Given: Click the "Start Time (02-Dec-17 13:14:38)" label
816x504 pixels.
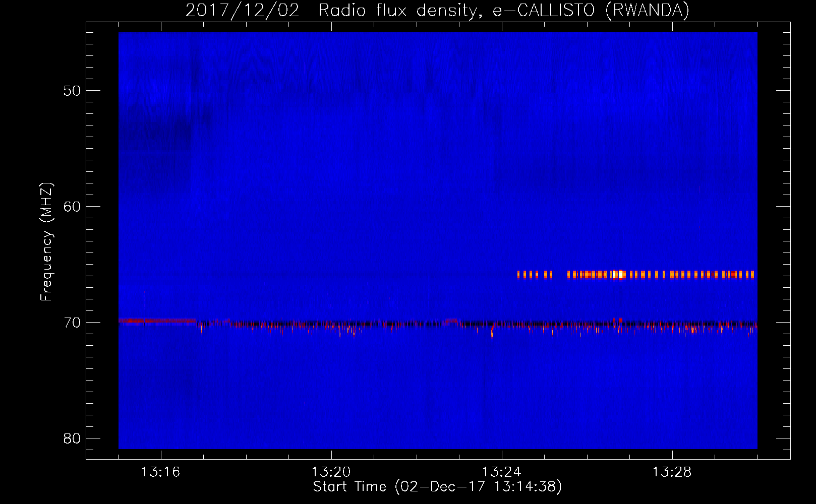Looking at the screenshot, I should coord(437,487).
